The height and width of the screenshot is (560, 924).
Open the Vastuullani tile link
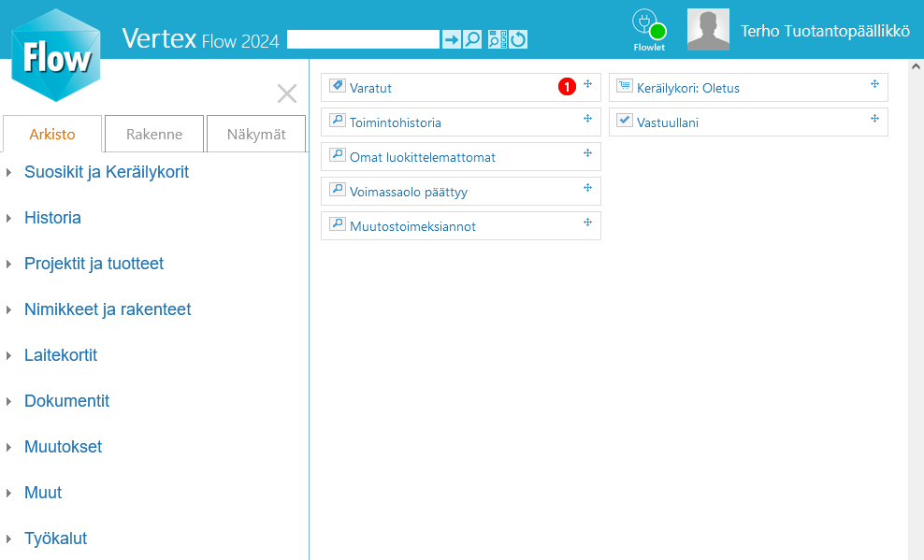point(667,122)
